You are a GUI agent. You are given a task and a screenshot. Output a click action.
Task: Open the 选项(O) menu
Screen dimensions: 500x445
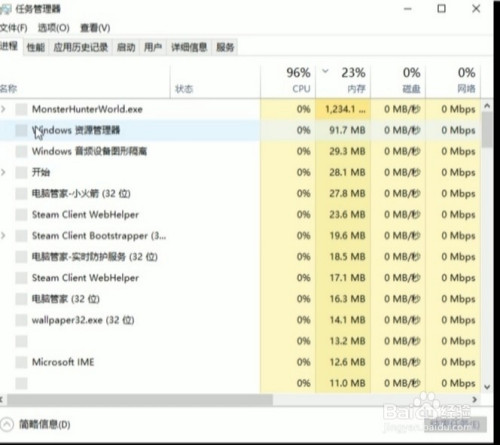point(53,28)
